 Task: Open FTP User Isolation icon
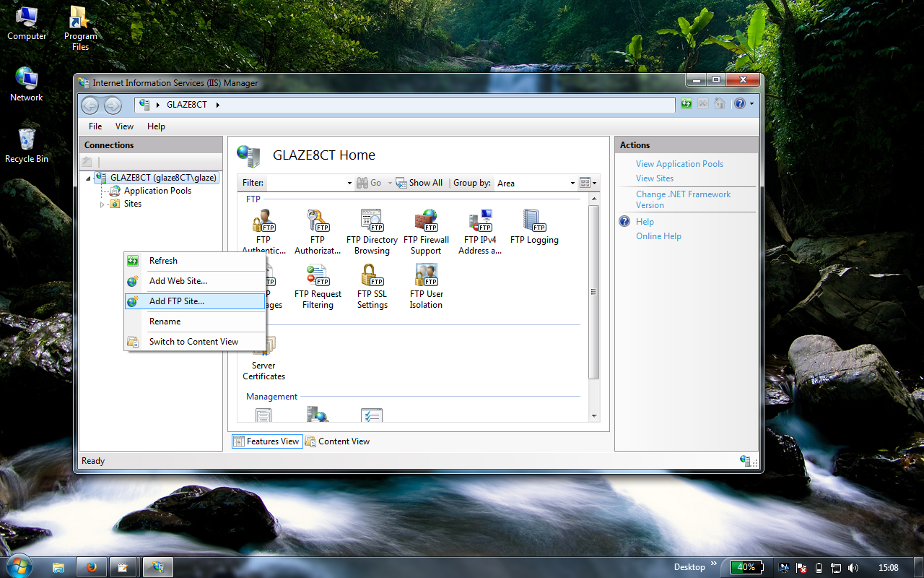(426, 286)
